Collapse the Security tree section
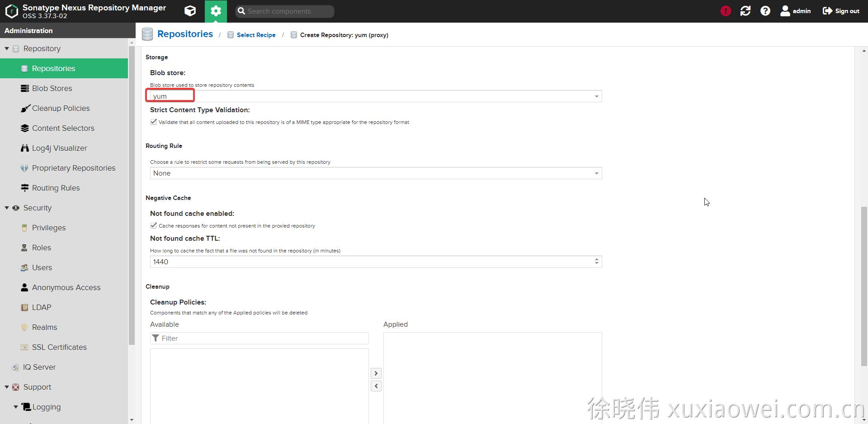Screen dimensions: 868x424 click(7, 208)
